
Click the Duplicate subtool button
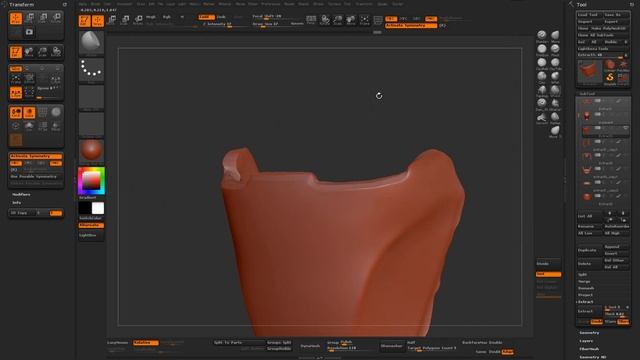click(x=590, y=250)
